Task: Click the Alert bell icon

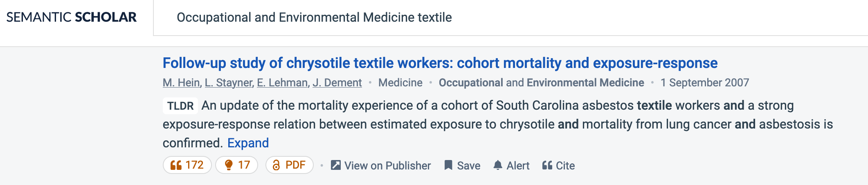Action: [x=497, y=165]
